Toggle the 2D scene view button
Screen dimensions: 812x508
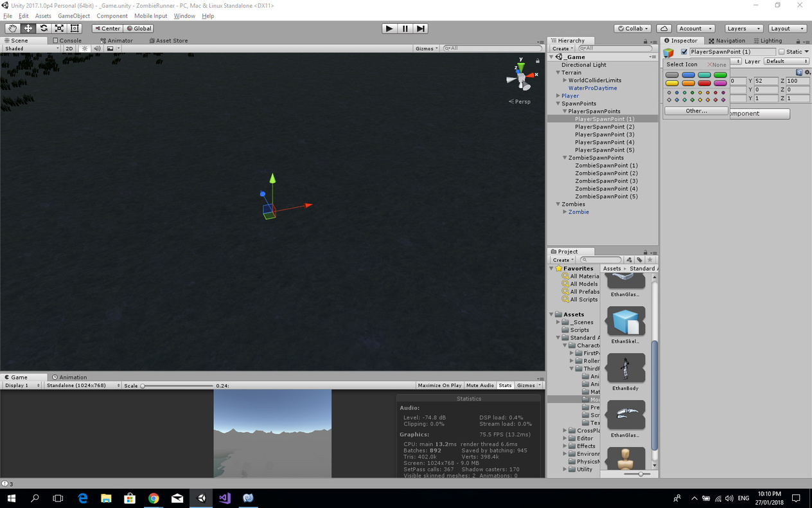click(69, 48)
